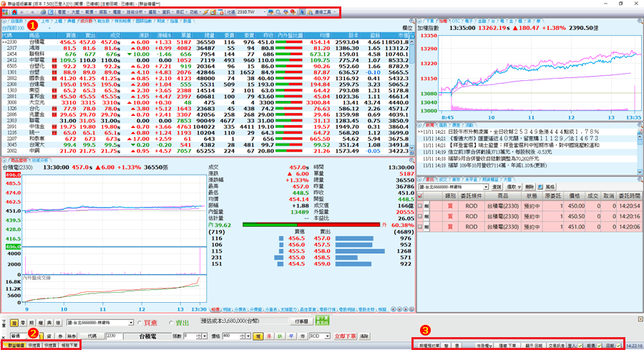
Task: Click the back arrow navigation icon
Action: (x=23, y=13)
